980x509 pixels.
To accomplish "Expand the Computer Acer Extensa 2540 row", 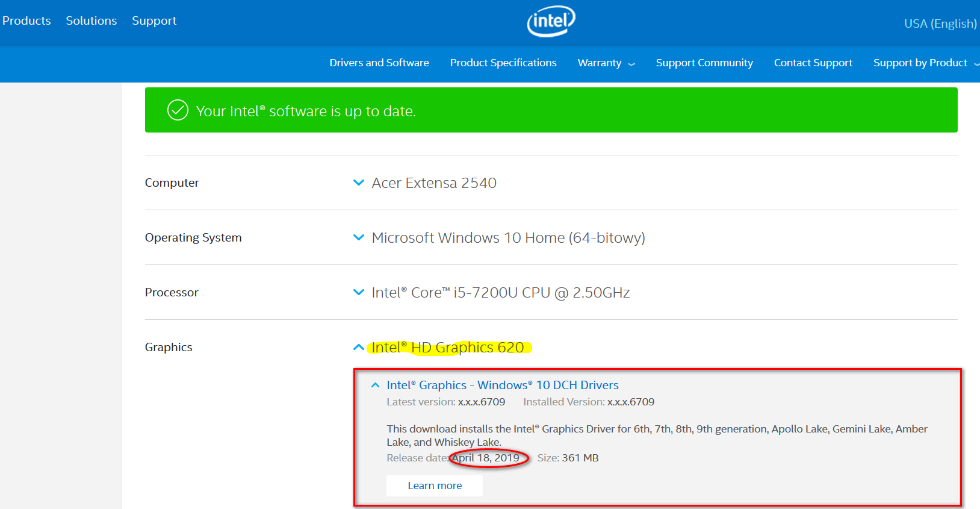I will pos(358,183).
